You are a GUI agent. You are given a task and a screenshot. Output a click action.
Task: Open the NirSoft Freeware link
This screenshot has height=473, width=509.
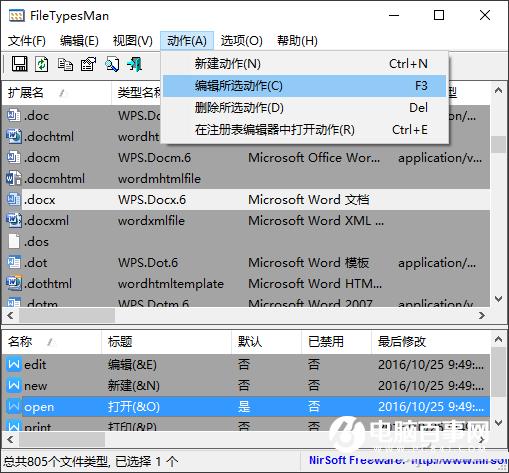(408, 460)
